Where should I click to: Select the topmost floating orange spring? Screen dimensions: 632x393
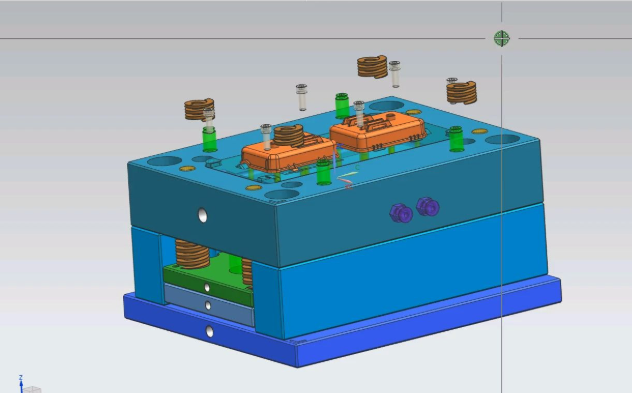pyautogui.click(x=372, y=67)
